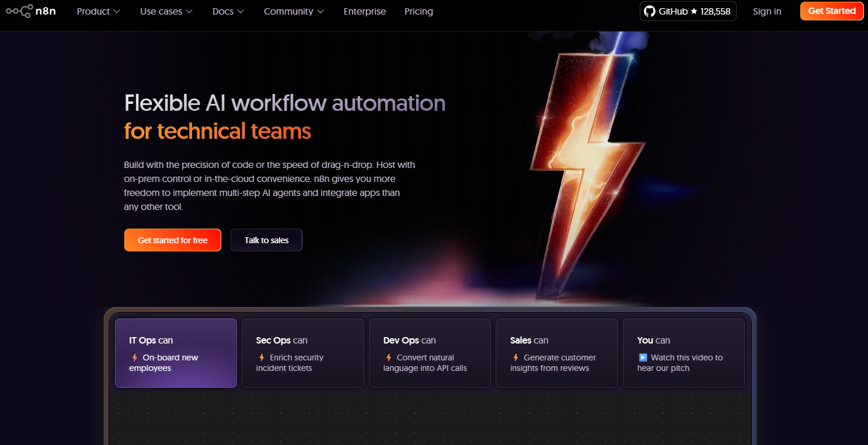Click Convert natural language into API calls text
Image resolution: width=868 pixels, height=445 pixels.
click(425, 363)
